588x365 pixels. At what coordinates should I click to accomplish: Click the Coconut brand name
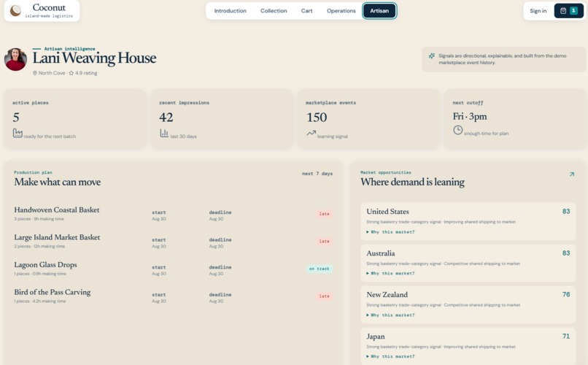pyautogui.click(x=49, y=7)
